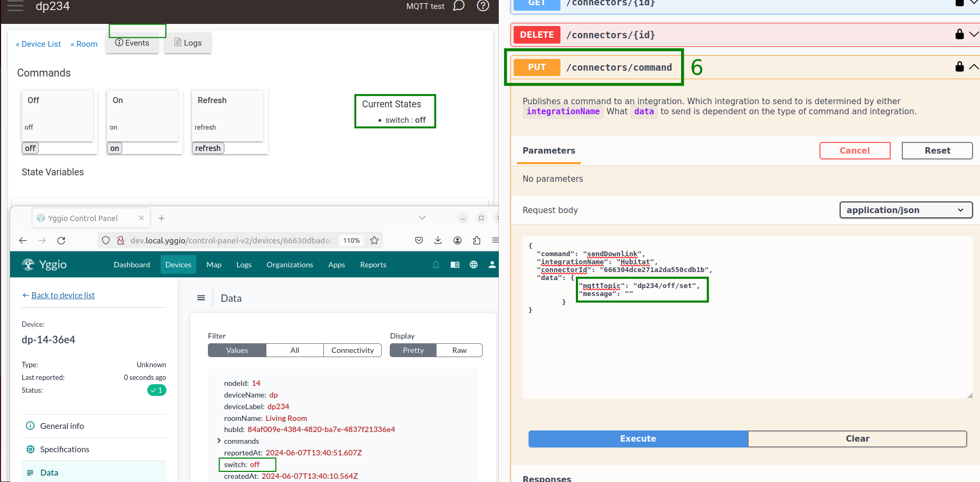The image size is (980, 482).
Task: Send the refresh command button
Action: (x=208, y=148)
